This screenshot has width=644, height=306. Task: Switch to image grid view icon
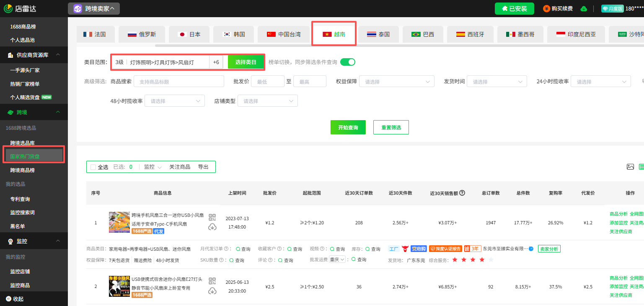pyautogui.click(x=630, y=167)
